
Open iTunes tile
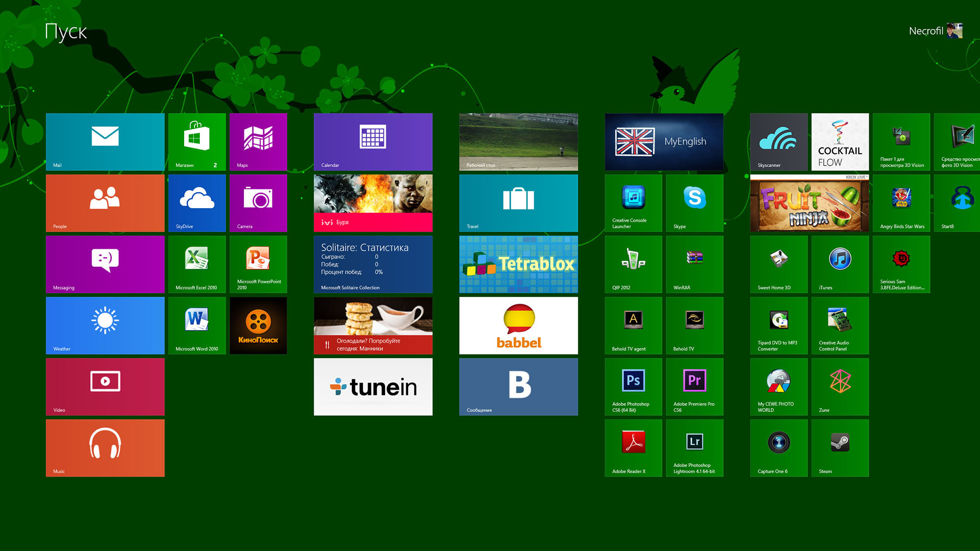840,264
